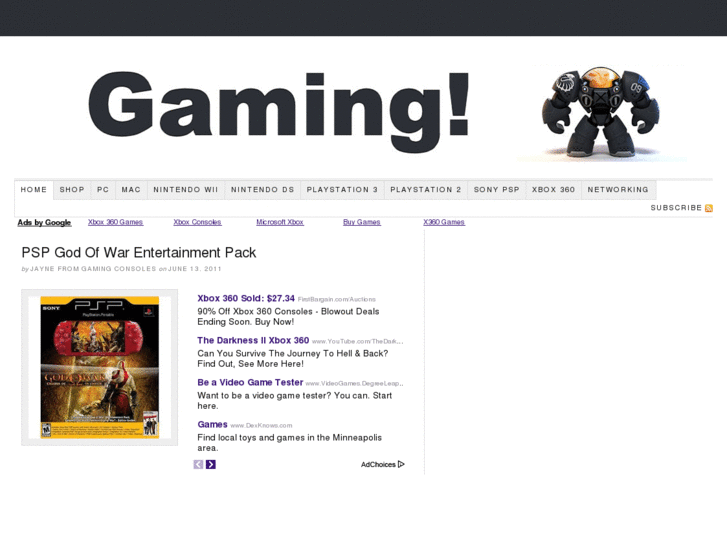Click the Ads by Google label

click(45, 223)
